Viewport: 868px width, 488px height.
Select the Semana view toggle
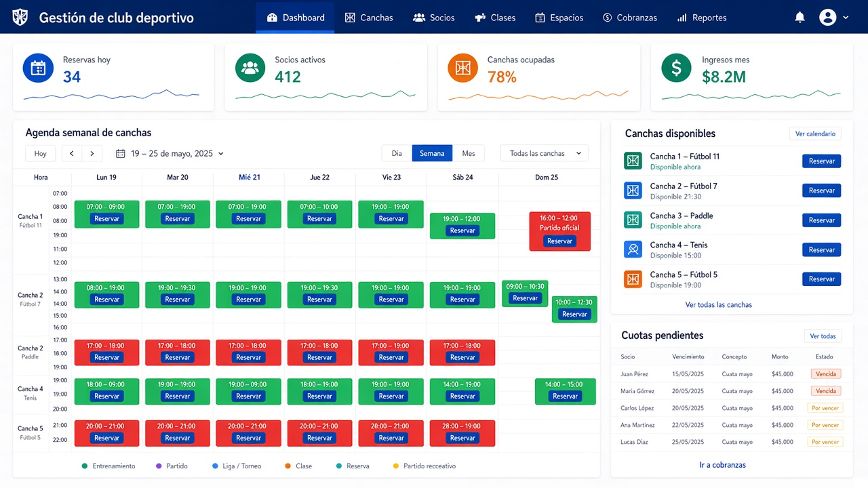[432, 153]
